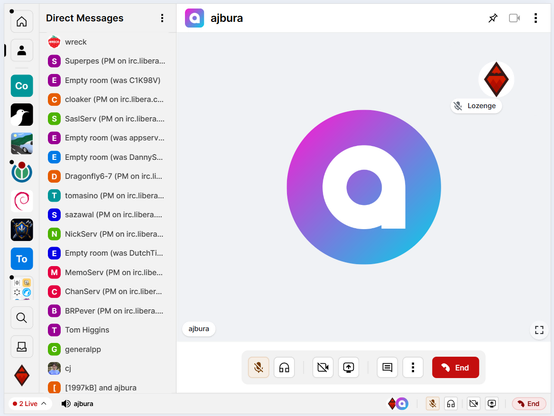The width and height of the screenshot is (554, 416).
Task: Open the inbox tray icon
Action: coord(22,346)
